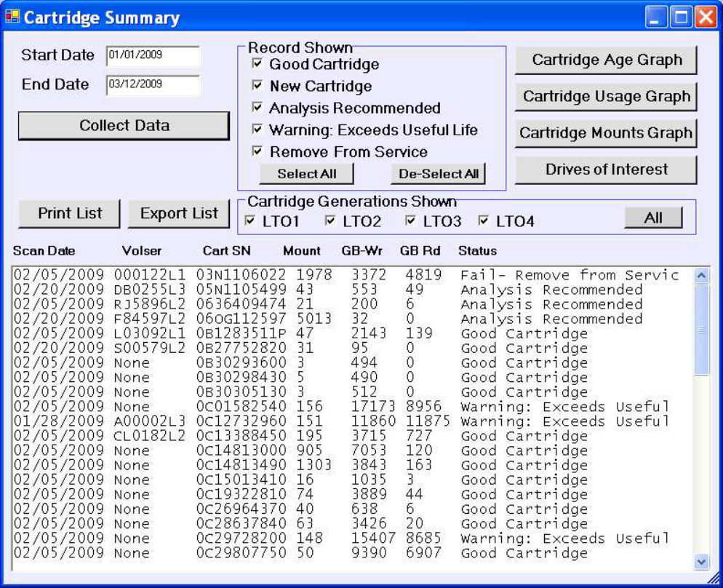Screen dimensions: 723x588
Task: Click the list scrollbar down arrow
Action: pyautogui.click(x=701, y=562)
